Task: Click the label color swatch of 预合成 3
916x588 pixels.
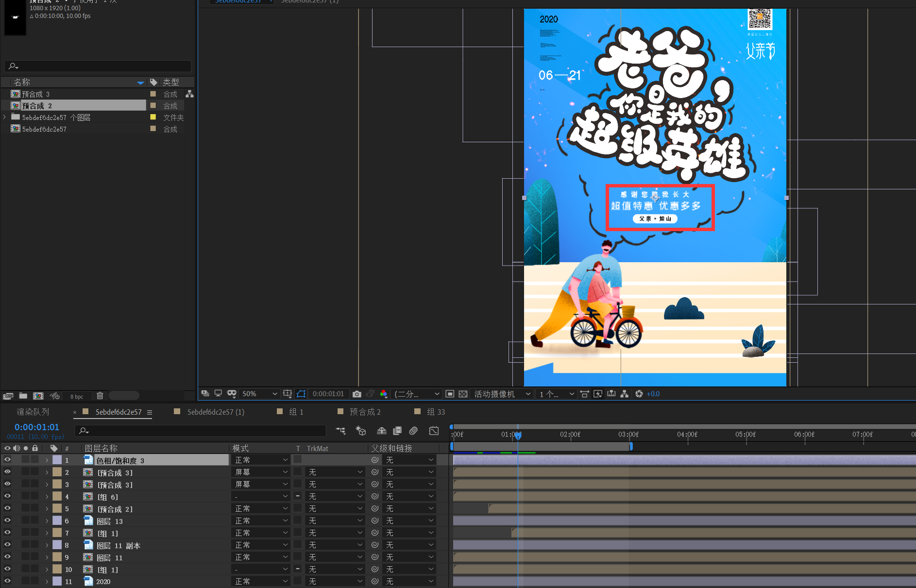Action: [153, 94]
